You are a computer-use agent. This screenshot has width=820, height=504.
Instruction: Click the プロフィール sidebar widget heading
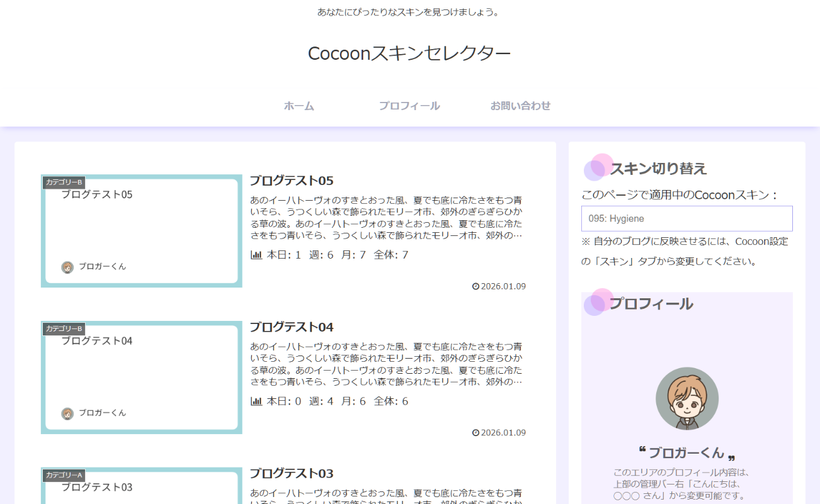[651, 304]
